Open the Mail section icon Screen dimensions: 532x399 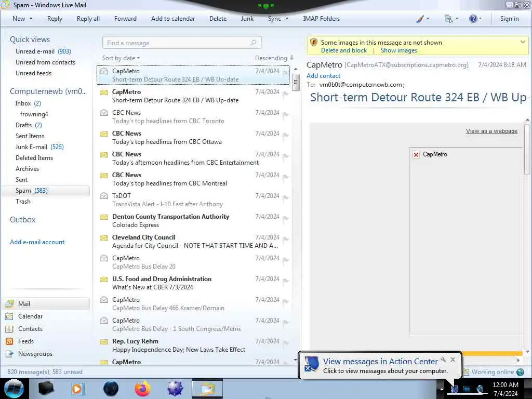point(9,303)
